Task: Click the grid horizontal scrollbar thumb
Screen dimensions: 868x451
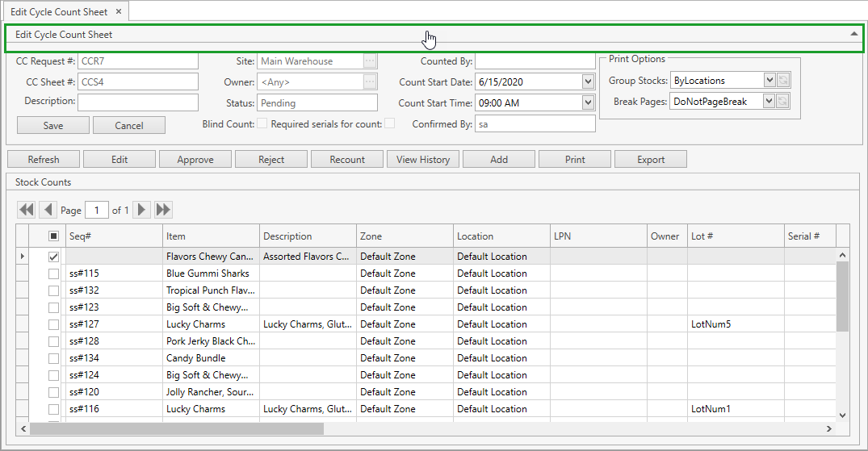Action: pos(176,428)
